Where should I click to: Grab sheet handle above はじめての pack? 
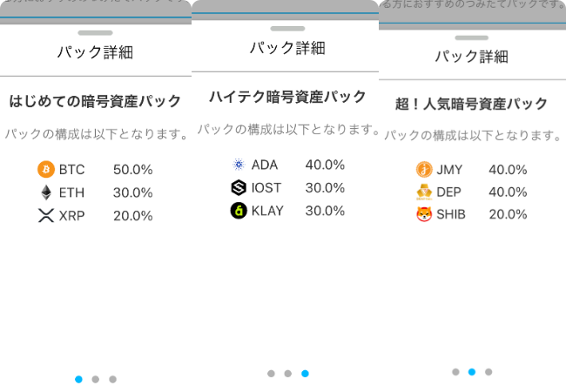tap(95, 33)
